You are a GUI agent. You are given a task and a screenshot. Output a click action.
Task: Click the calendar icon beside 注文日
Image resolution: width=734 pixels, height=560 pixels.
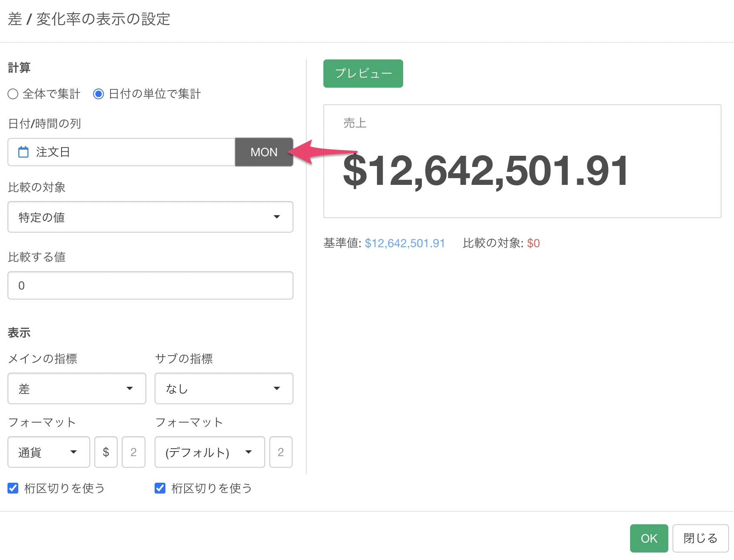pyautogui.click(x=23, y=152)
